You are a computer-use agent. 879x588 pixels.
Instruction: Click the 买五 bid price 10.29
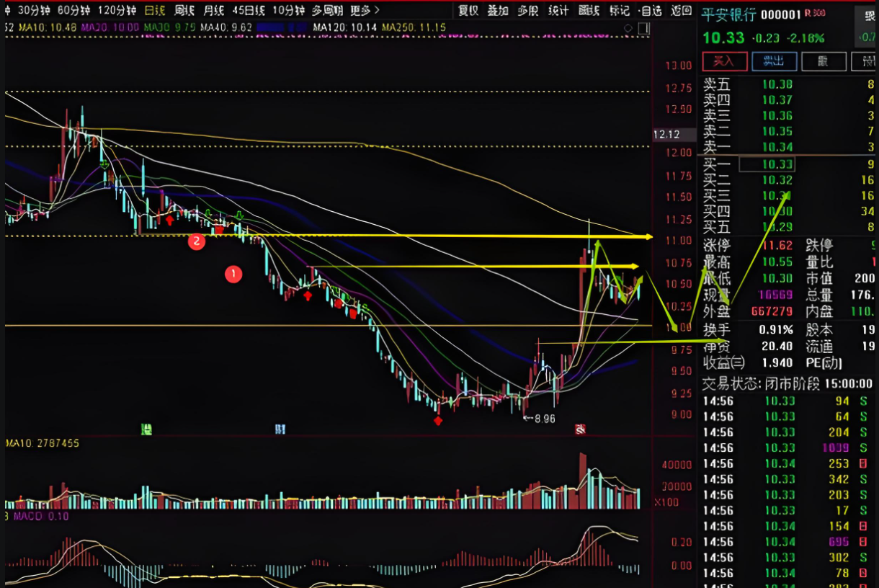(777, 227)
